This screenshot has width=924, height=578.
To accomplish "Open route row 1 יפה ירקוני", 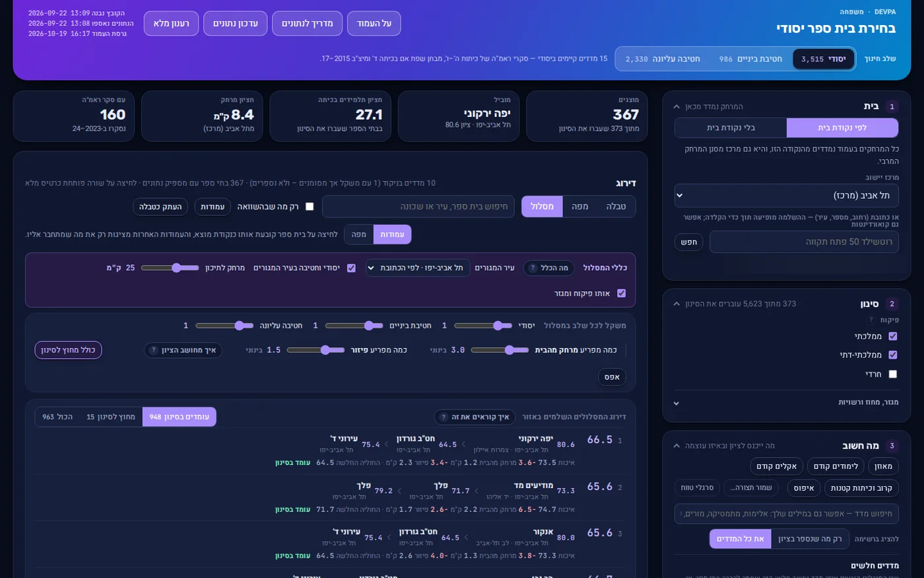I will click(330, 451).
